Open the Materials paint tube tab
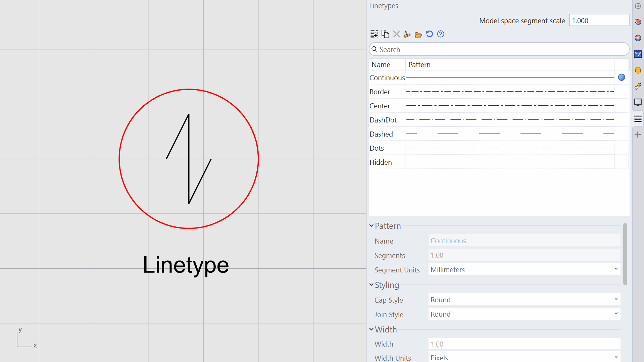 tap(638, 86)
